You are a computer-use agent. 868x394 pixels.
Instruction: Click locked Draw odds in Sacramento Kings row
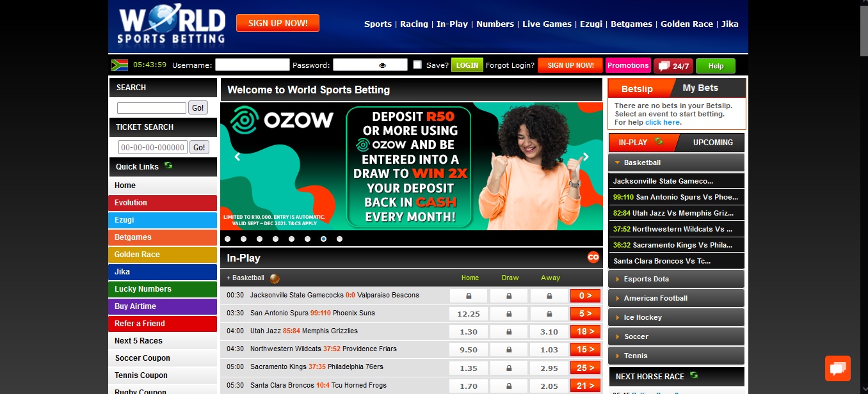509,368
